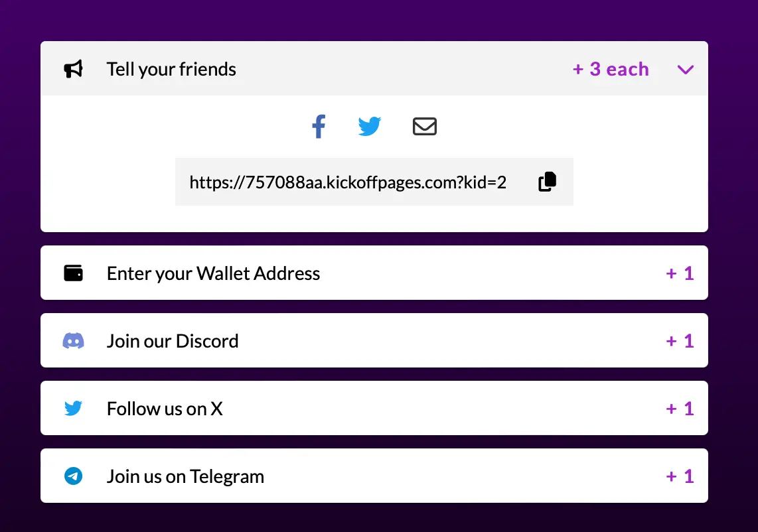Screen dimensions: 758x532
Task: Share via the Facebook icon
Action: (x=319, y=126)
